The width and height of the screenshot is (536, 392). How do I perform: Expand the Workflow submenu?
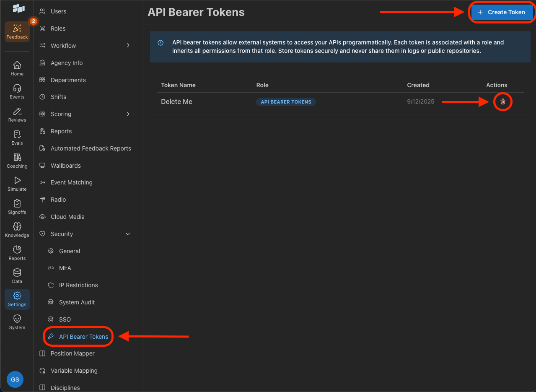pyautogui.click(x=128, y=45)
